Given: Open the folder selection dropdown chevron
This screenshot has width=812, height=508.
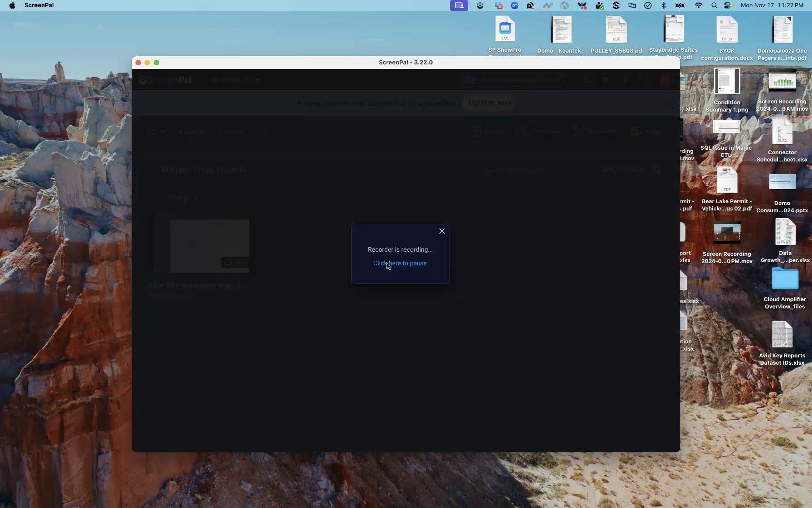Looking at the screenshot, I should 164,132.
